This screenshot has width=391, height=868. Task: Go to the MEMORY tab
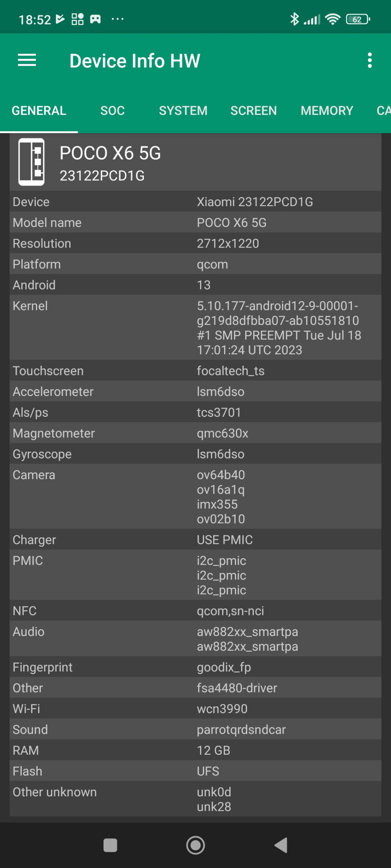coord(327,111)
